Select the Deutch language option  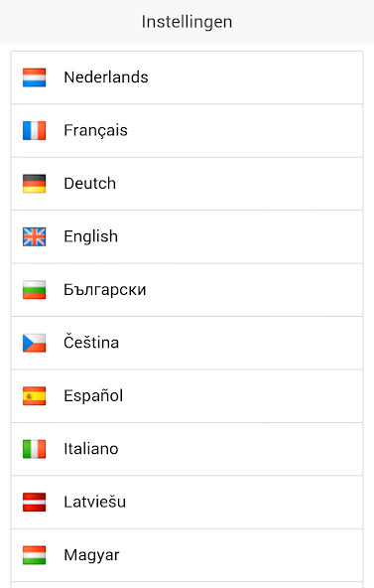(x=187, y=184)
